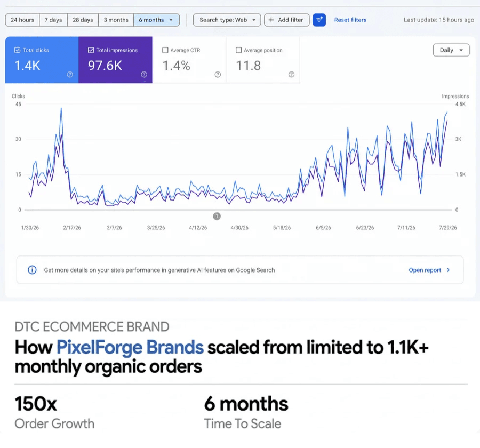
Task: Click the Clicks axis title
Action: point(18,96)
